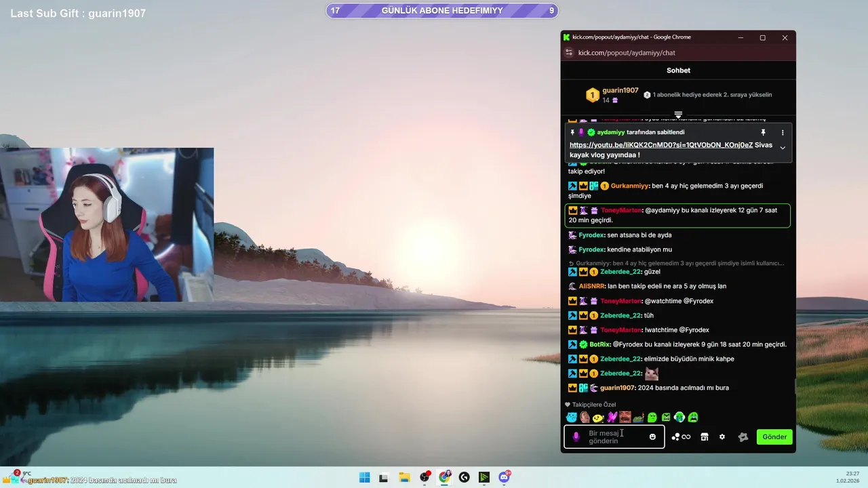Focus the 'Bir mesaj gönderin' input field

click(x=614, y=437)
